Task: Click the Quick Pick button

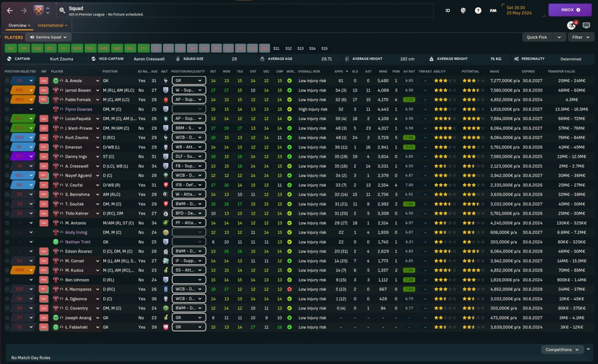Action: pos(537,37)
